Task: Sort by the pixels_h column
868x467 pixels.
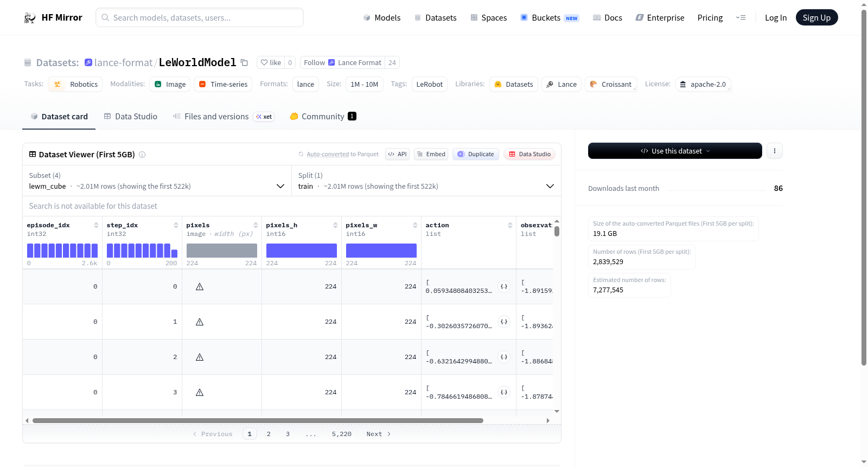Action: tap(335, 225)
